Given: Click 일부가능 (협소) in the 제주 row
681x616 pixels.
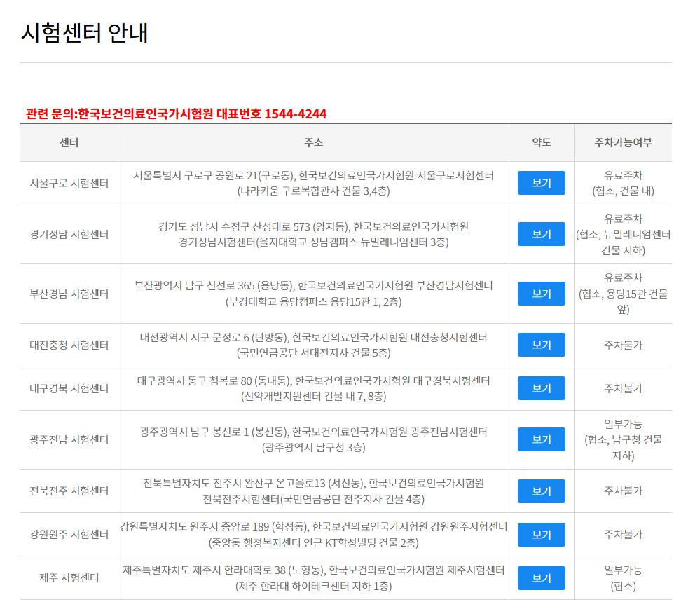Looking at the screenshot, I should coord(623,578).
